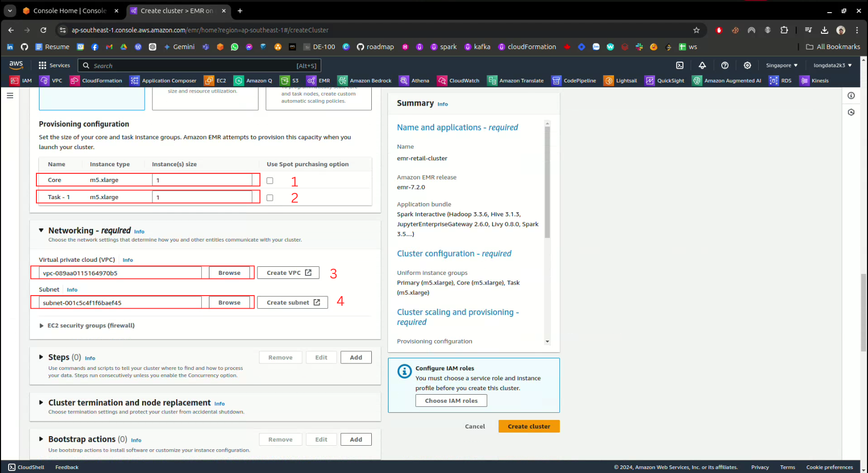
Task: Open the S3 service shortcut
Action: [290, 80]
